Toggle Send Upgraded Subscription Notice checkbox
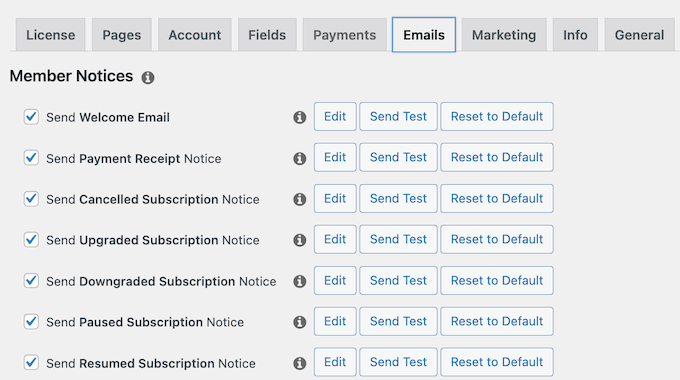 [x=31, y=239]
